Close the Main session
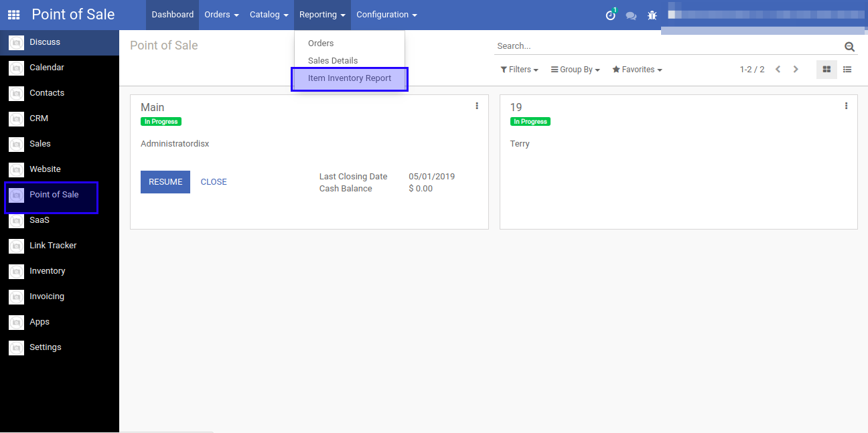 pos(214,182)
